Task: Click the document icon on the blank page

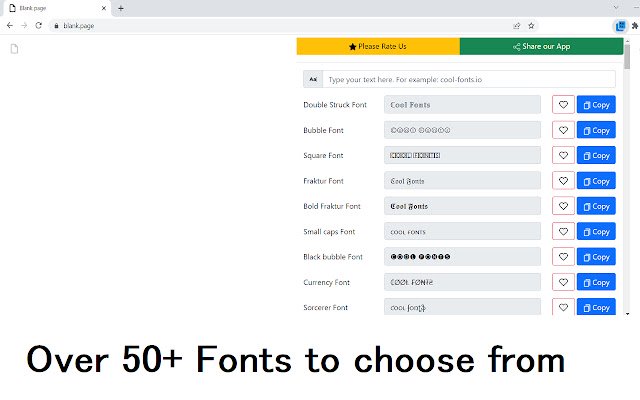Action: 14,49
